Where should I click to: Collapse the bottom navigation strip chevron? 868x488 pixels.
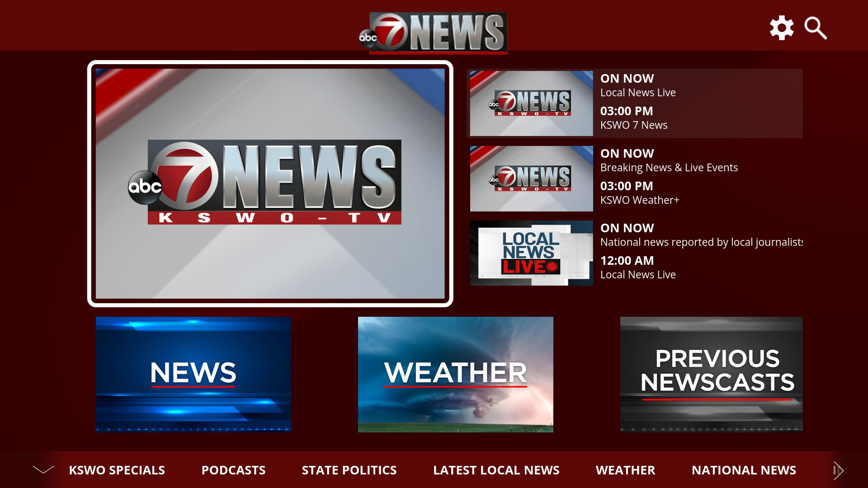click(44, 470)
